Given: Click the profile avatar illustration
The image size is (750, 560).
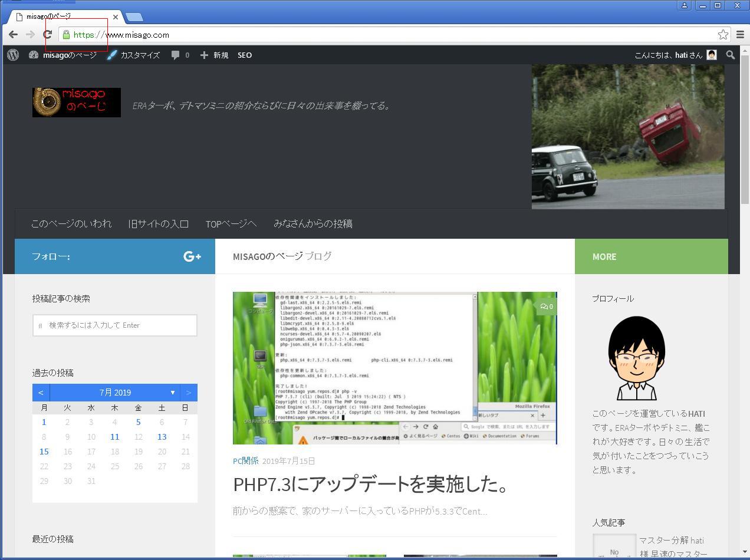Looking at the screenshot, I should (637, 358).
